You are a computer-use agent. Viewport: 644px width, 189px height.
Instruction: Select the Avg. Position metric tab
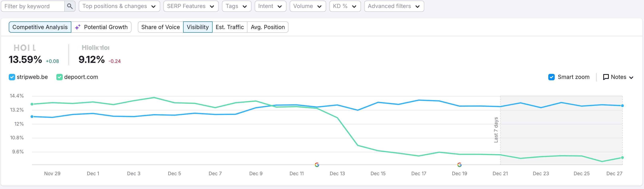(268, 27)
